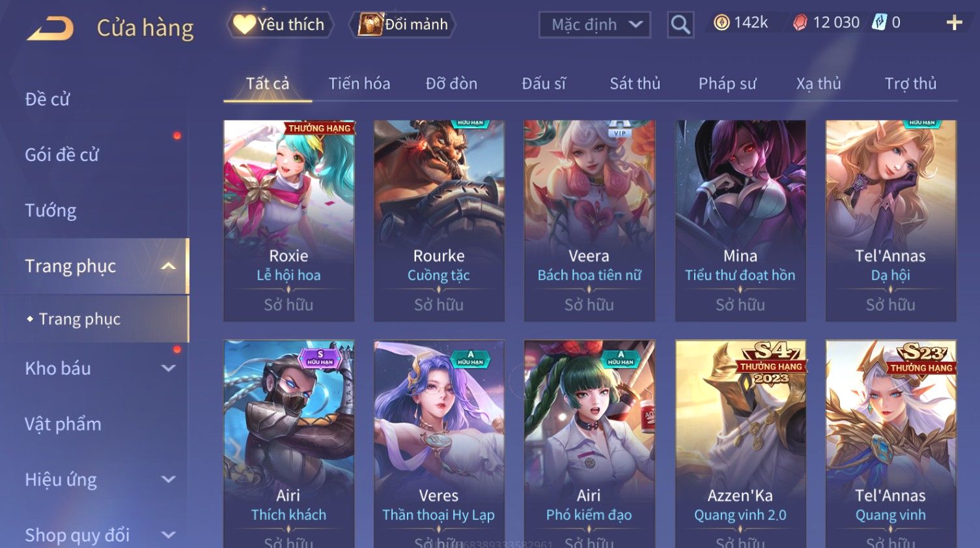Select the Roxie Lễ hội hoa skin card
The image size is (980, 548).
pyautogui.click(x=288, y=220)
